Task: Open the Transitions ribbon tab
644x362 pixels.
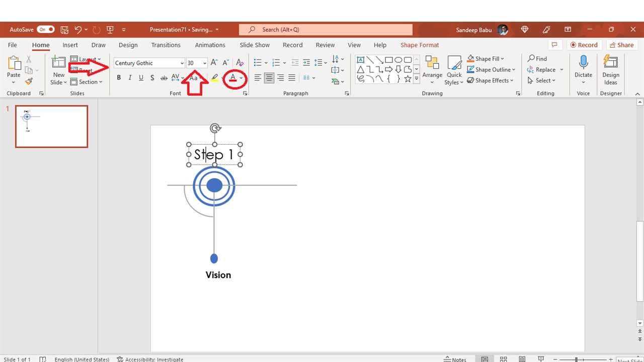Action: pos(166,45)
